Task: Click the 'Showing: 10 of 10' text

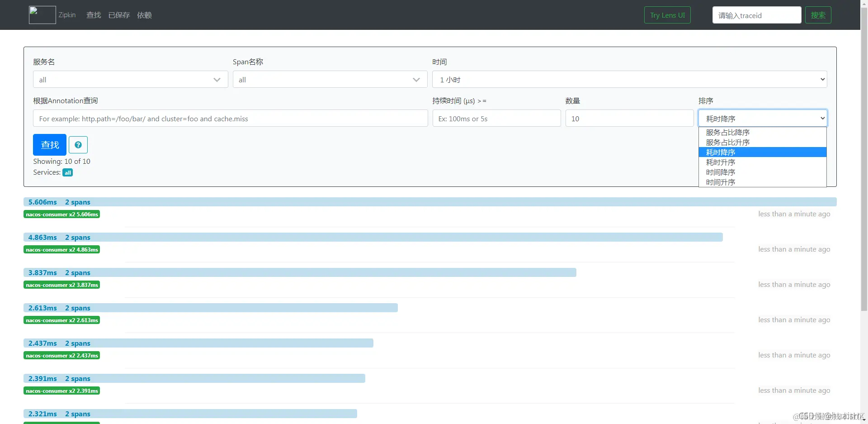Action: point(61,161)
